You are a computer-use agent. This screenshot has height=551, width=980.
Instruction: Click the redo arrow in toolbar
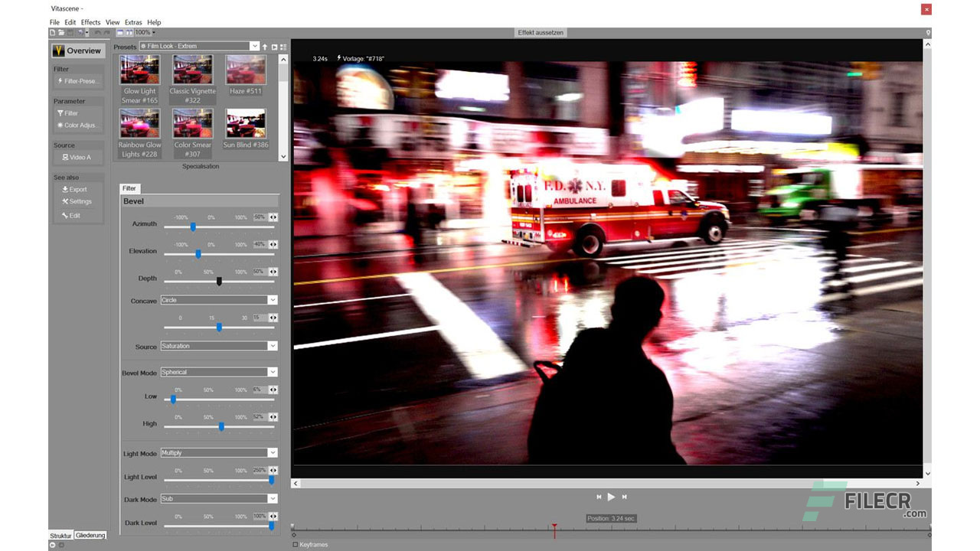107,33
